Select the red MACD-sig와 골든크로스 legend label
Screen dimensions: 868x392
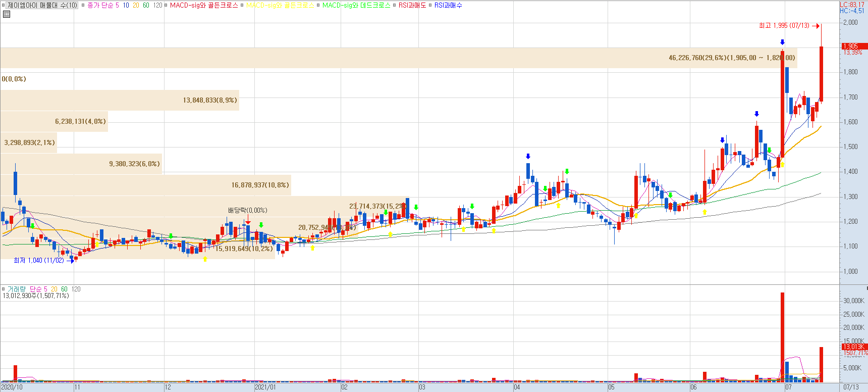204,5
